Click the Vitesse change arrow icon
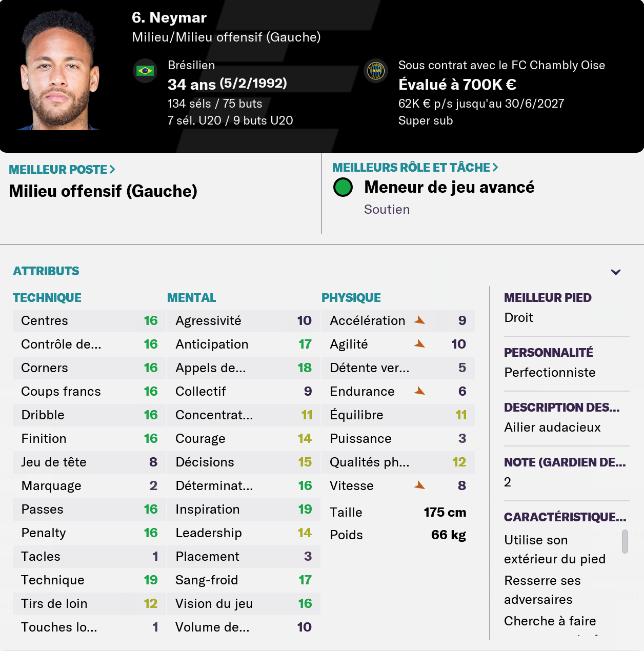This screenshot has height=651, width=644. click(419, 485)
